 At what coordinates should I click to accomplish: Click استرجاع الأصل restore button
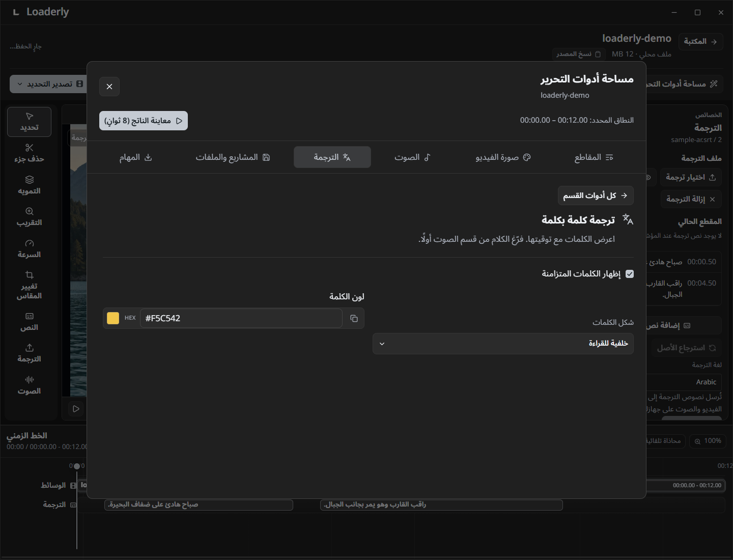[x=687, y=348]
